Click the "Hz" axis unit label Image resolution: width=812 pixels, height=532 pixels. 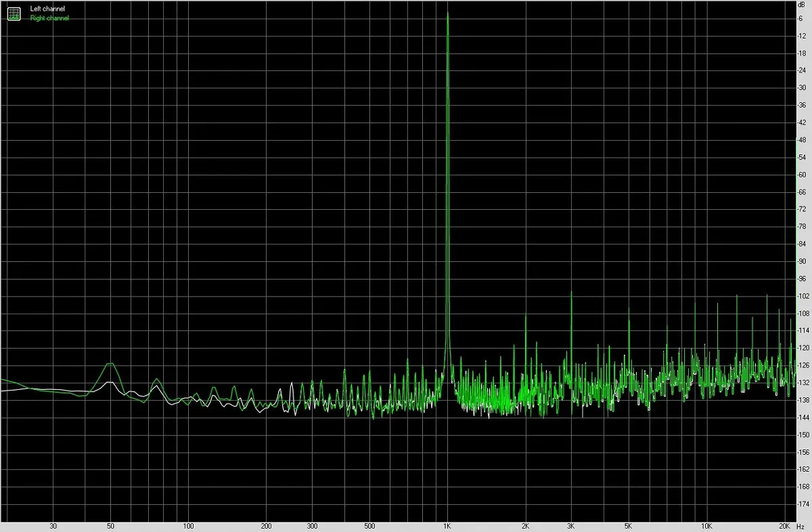802,526
